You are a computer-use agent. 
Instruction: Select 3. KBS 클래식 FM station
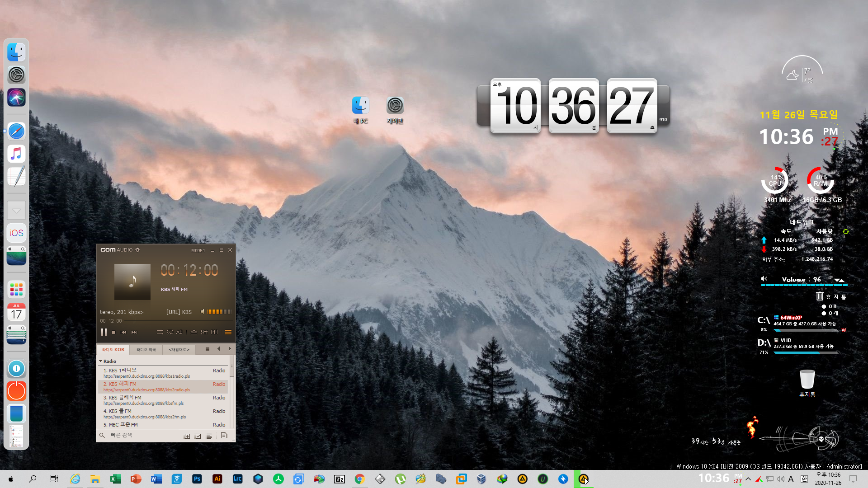coord(163,400)
